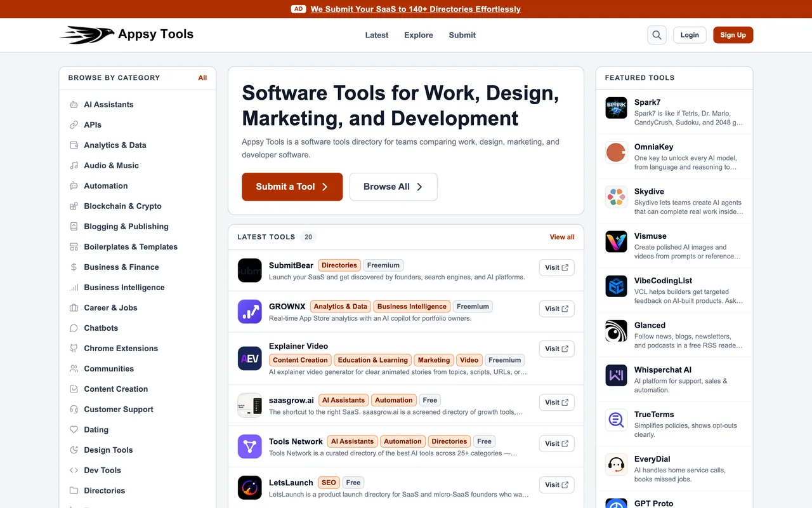Open Content Creation category in sidebar
The width and height of the screenshot is (812, 508).
click(116, 389)
